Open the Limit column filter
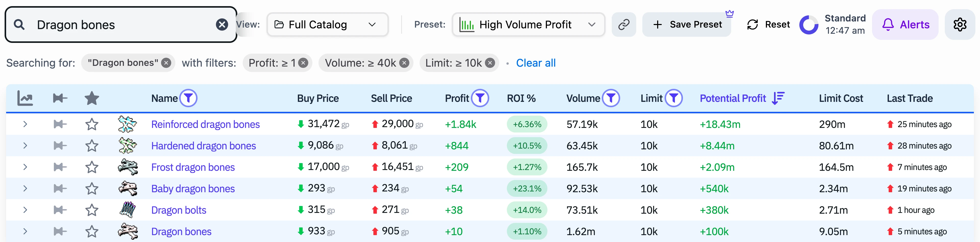 click(674, 98)
